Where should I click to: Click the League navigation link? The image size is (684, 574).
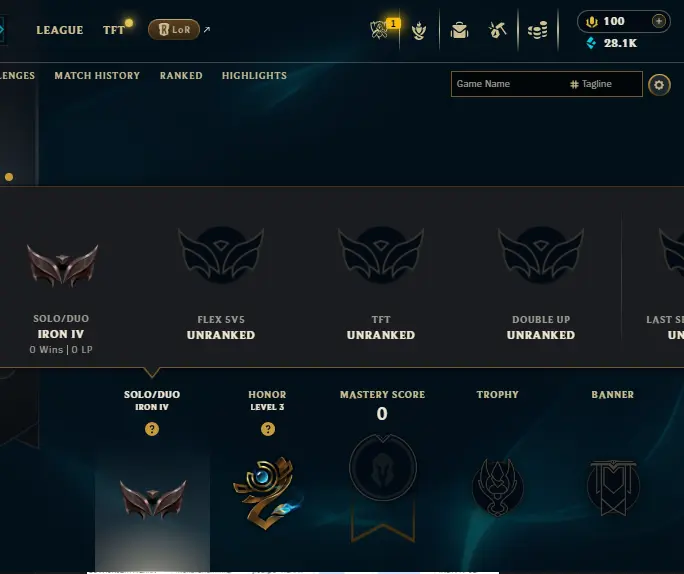click(x=60, y=30)
